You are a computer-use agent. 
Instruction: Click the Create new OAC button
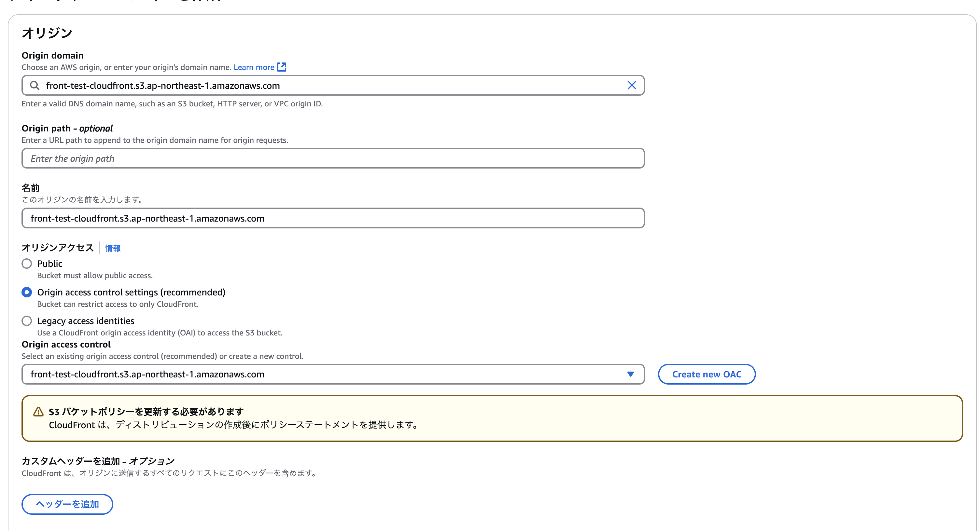click(x=707, y=374)
